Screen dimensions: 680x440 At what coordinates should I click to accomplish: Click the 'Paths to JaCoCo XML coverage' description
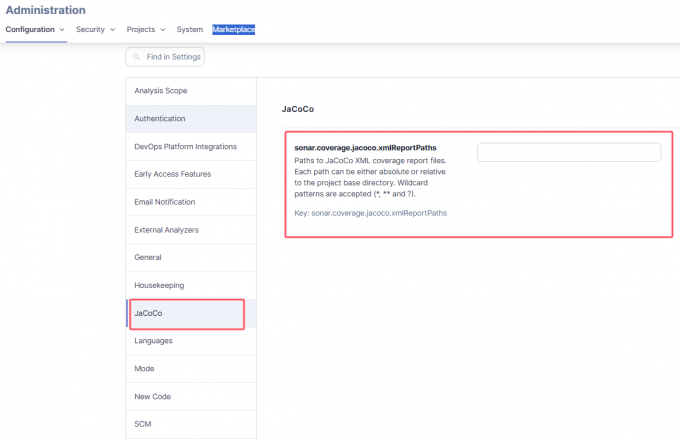coord(370,177)
